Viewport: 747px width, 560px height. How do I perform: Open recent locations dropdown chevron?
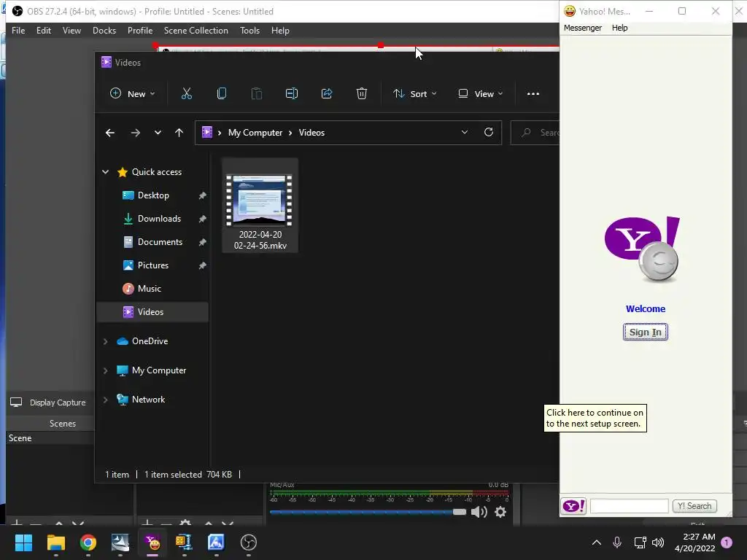pos(158,133)
